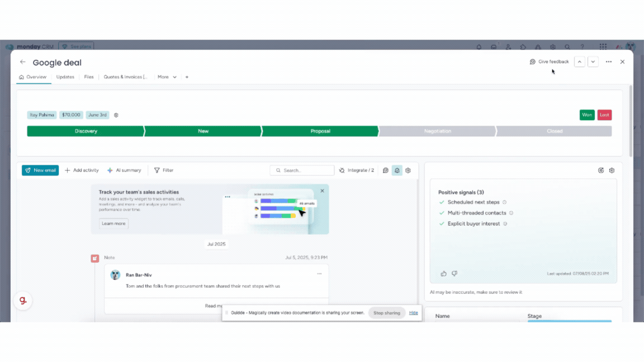The height and width of the screenshot is (362, 644).
Task: Open the Guidde floating g. button
Action: click(x=23, y=301)
